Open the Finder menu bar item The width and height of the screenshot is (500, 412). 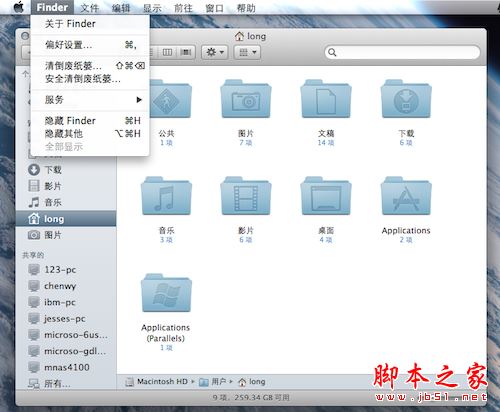[x=52, y=7]
